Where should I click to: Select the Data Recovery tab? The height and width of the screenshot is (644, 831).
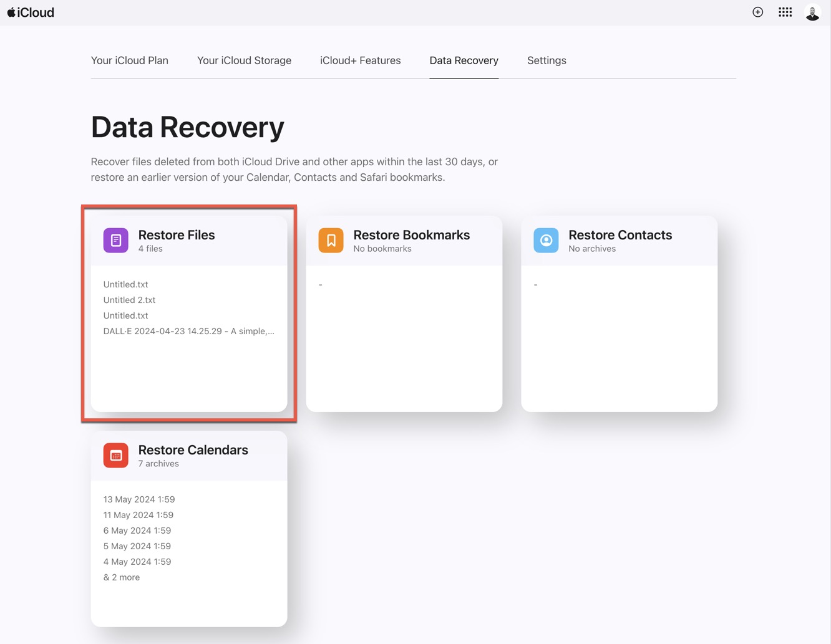[464, 60]
